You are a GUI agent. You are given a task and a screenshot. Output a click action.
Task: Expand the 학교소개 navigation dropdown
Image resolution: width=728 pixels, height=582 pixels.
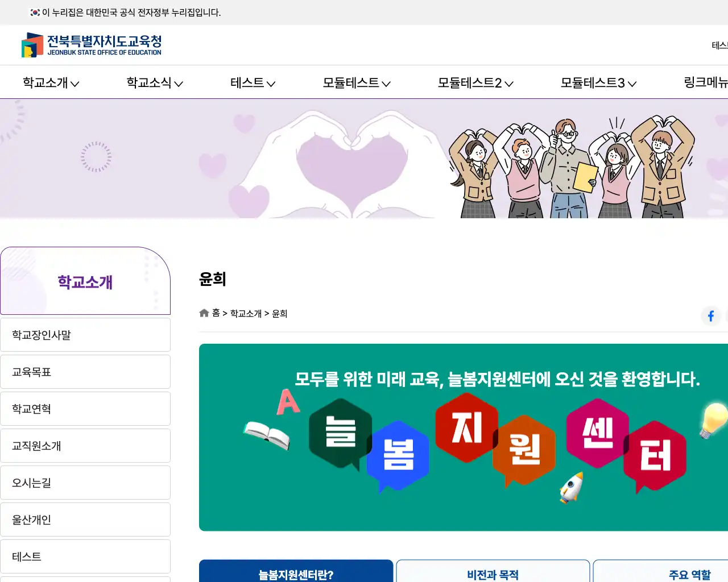click(51, 82)
